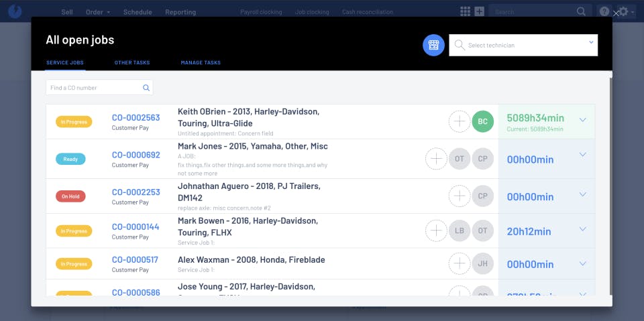Click the 20h12min time value
The image size is (644, 321).
pyautogui.click(x=529, y=231)
